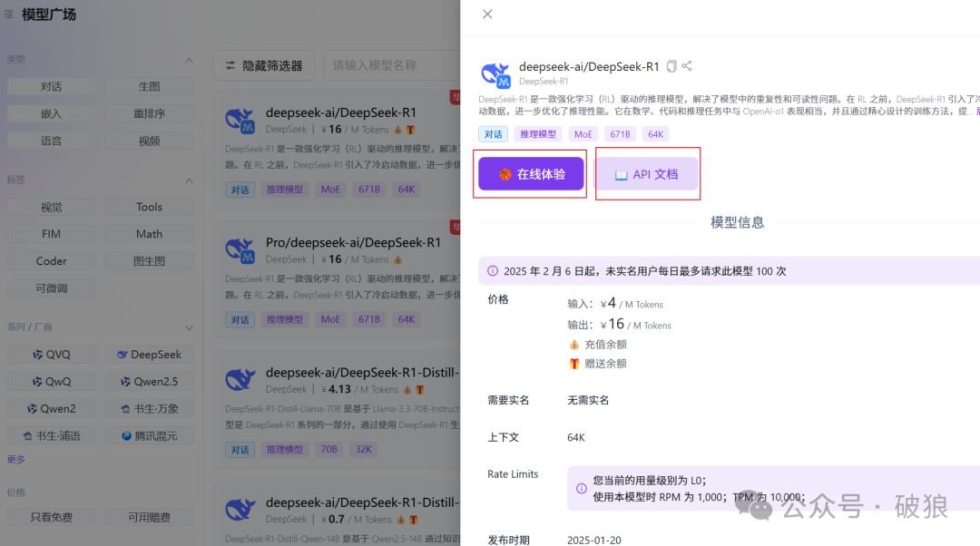Click the 671B tag in the detail panel
The image size is (980, 546).
pyautogui.click(x=620, y=133)
